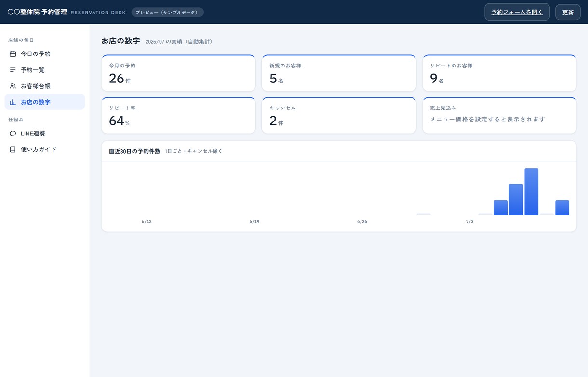
Task: Click the 直近30日の予約件数 chart heading
Action: (134, 151)
